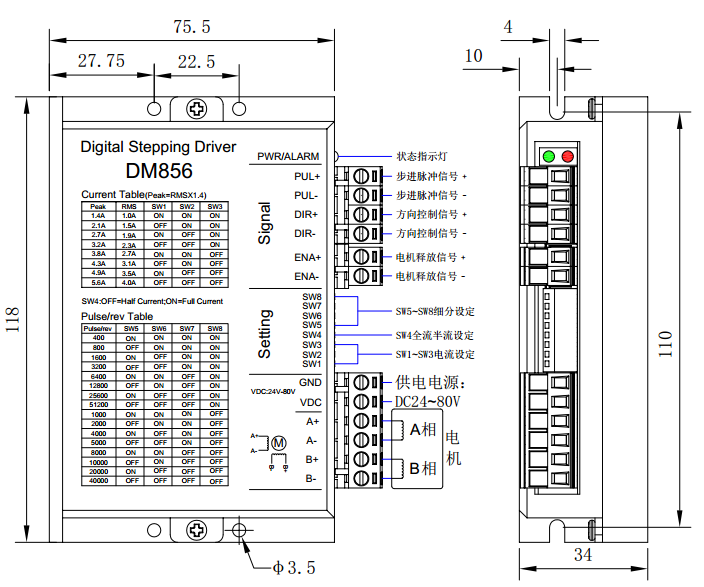Select the bottom cross-head screw on the front view

pyautogui.click(x=197, y=530)
